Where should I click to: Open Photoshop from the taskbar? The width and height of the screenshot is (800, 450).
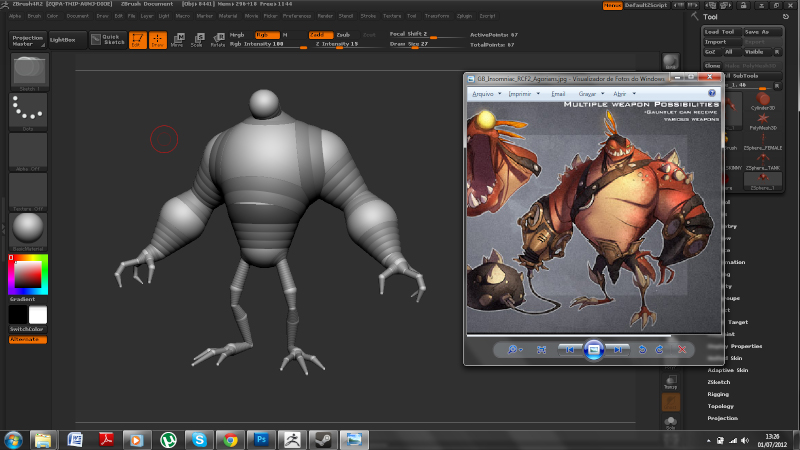coord(261,439)
